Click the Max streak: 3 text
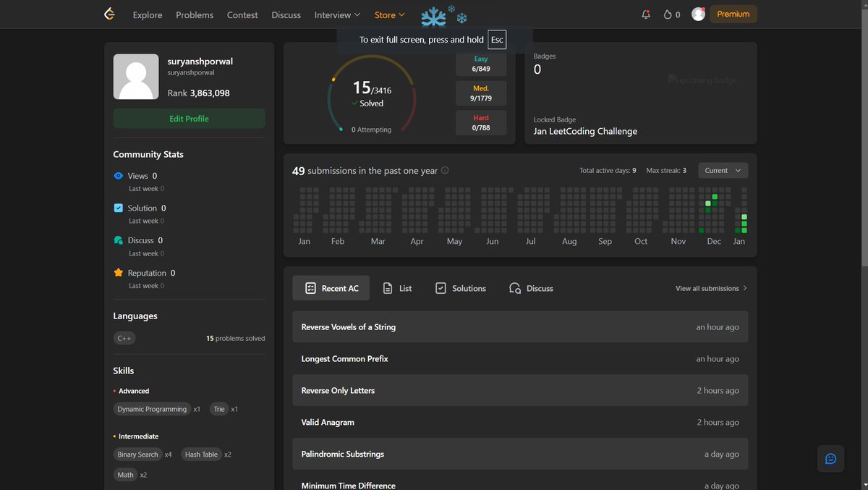The width and height of the screenshot is (868, 490). (666, 171)
